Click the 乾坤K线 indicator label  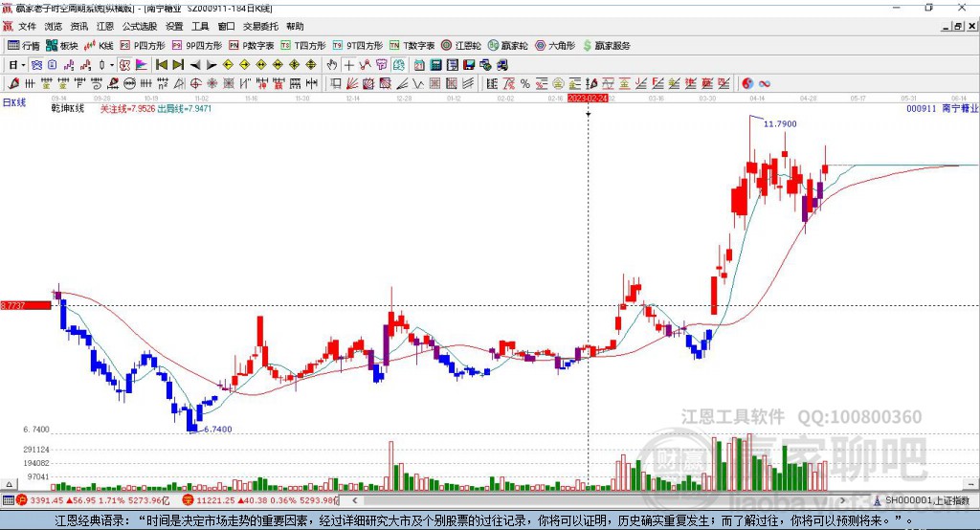click(68, 109)
